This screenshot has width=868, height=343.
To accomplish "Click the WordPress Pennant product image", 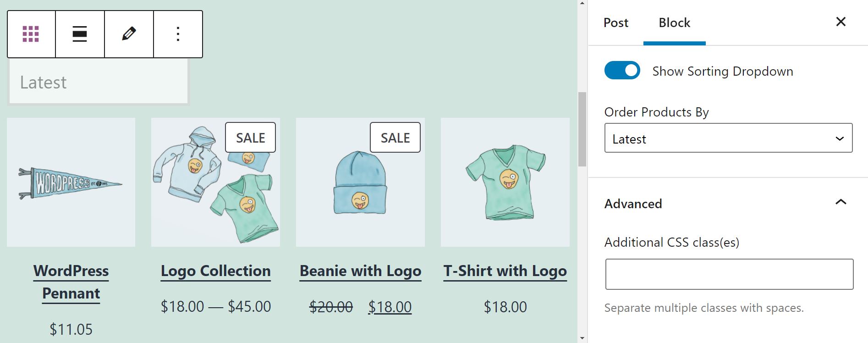I will pos(71,182).
